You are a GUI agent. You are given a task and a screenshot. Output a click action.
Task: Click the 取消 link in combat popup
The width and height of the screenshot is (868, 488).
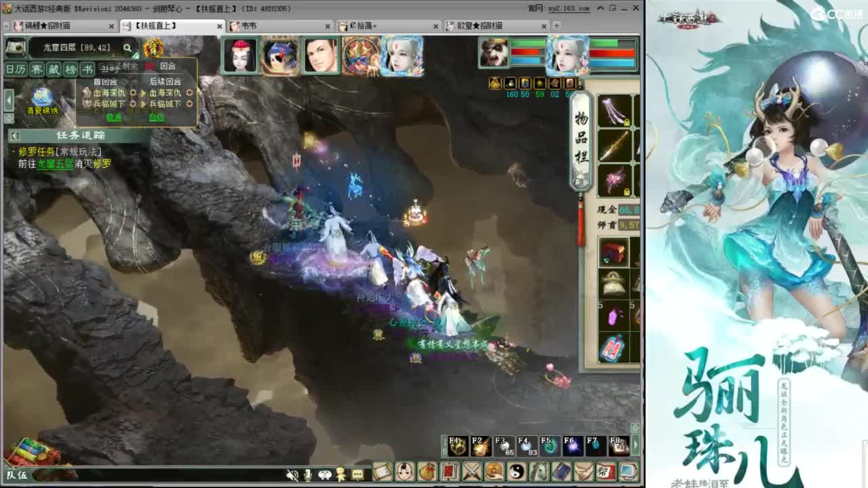pyautogui.click(x=114, y=117)
